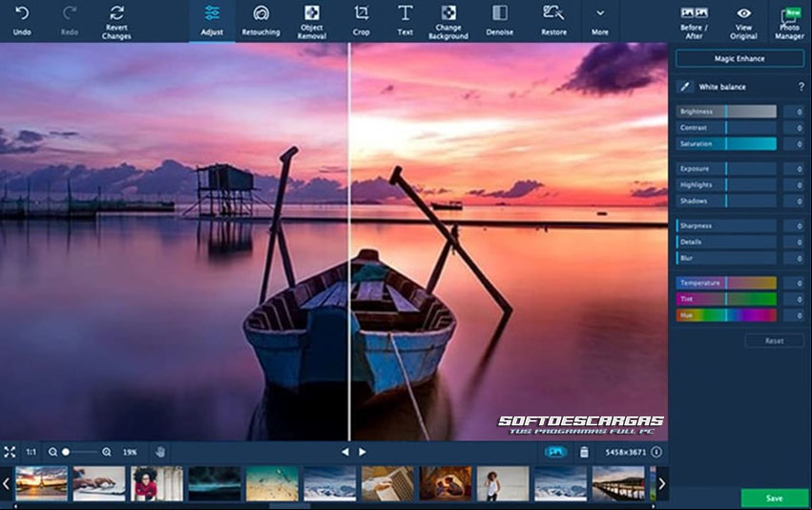Expand the More tools dropdown
The width and height of the screenshot is (812, 510).
tap(599, 21)
